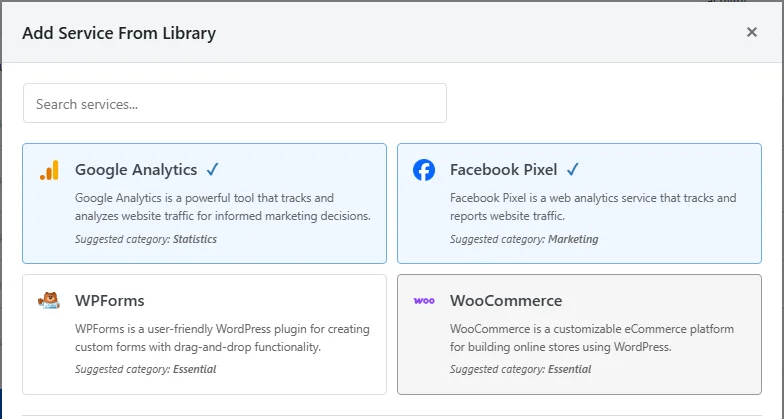Click the 'Add Service From Library' heading
Screen dimensions: 784x419
(x=119, y=33)
